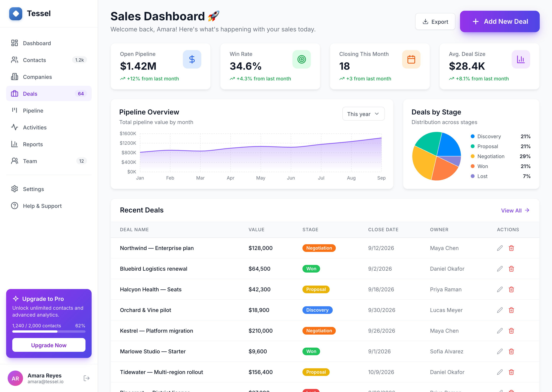Click the logout icon beside Amara Reyes
The width and height of the screenshot is (552, 392).
pyautogui.click(x=86, y=378)
